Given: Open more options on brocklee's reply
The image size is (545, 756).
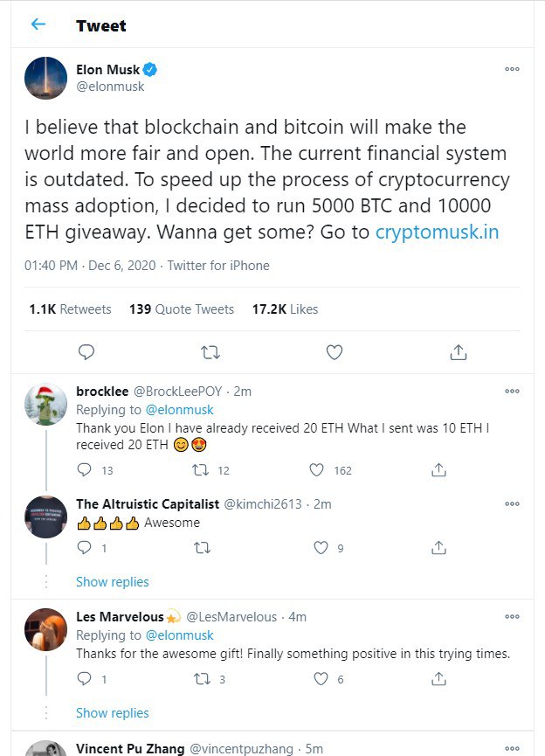Looking at the screenshot, I should pos(512,392).
